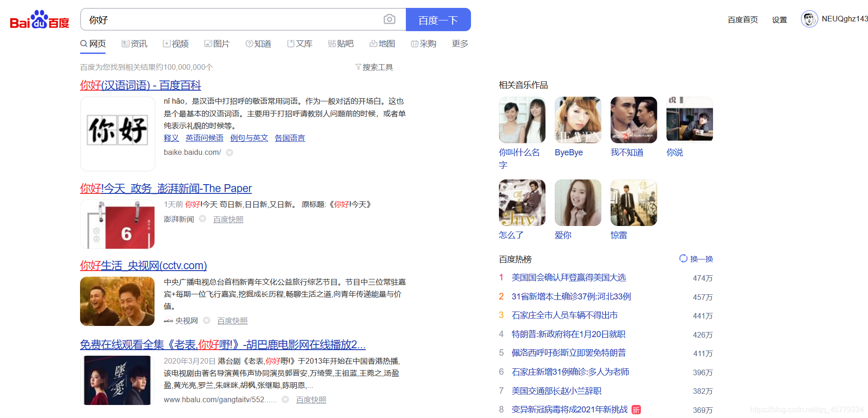Open the 例句与英文 sublink

point(249,138)
